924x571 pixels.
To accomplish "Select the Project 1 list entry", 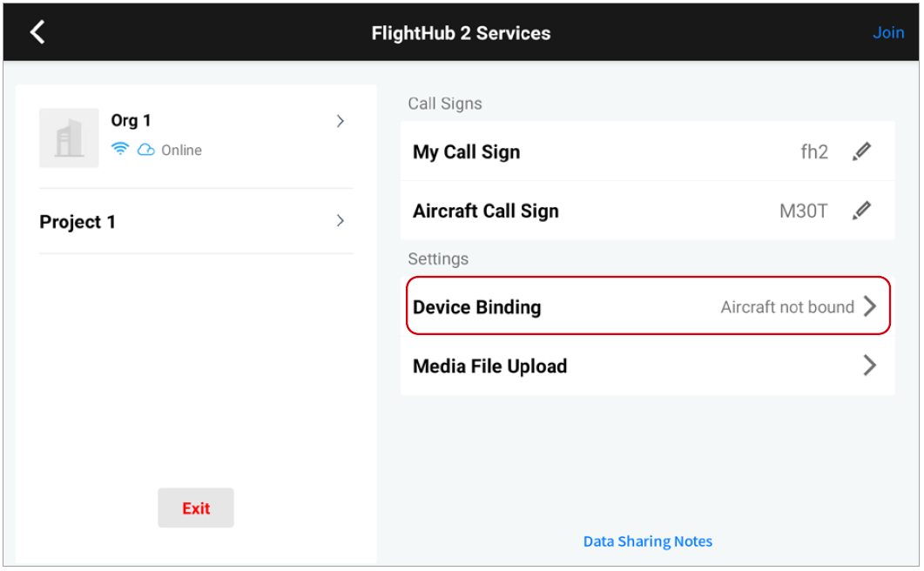I will (x=78, y=222).
